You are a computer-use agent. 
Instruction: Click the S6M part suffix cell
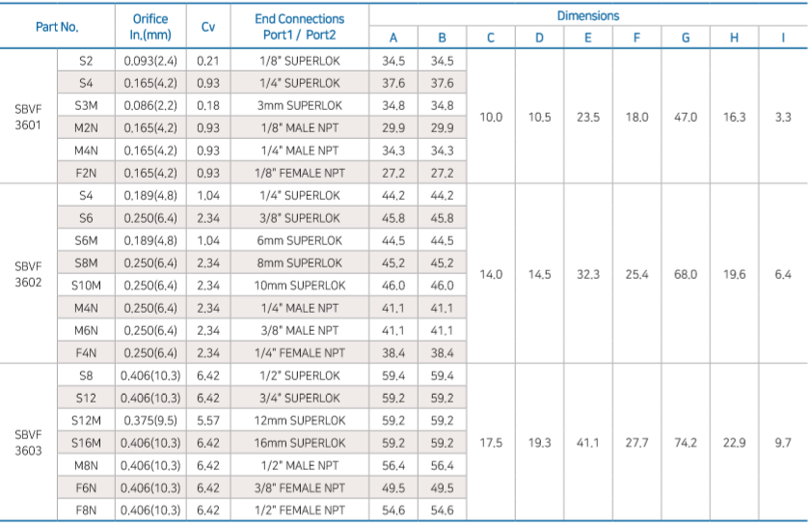point(86,240)
